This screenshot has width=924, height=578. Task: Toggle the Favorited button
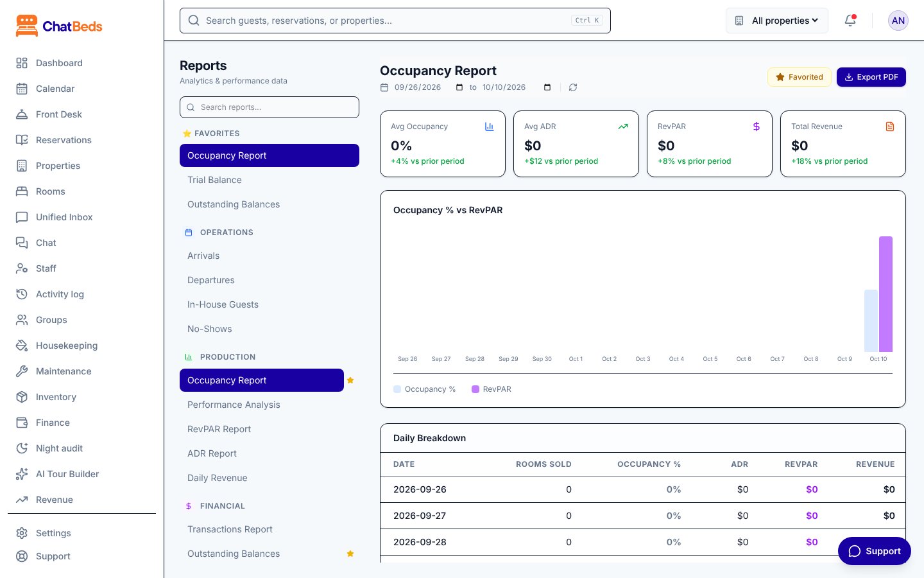(x=800, y=77)
